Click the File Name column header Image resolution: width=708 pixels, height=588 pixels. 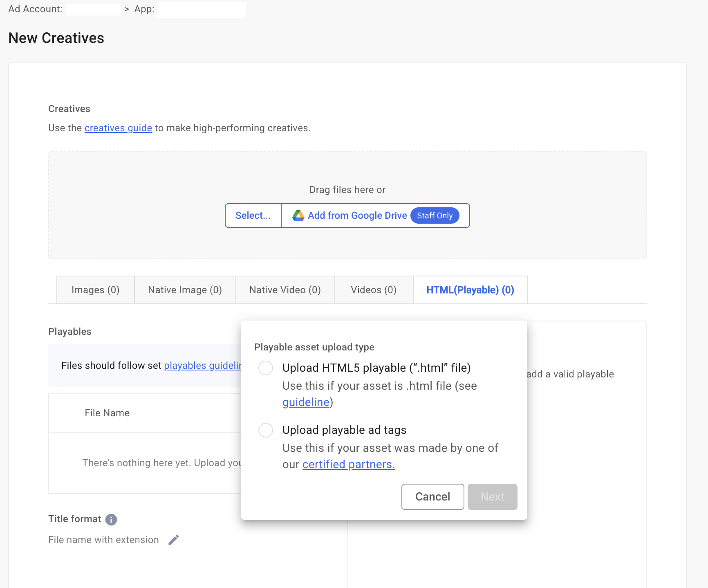[x=107, y=413]
